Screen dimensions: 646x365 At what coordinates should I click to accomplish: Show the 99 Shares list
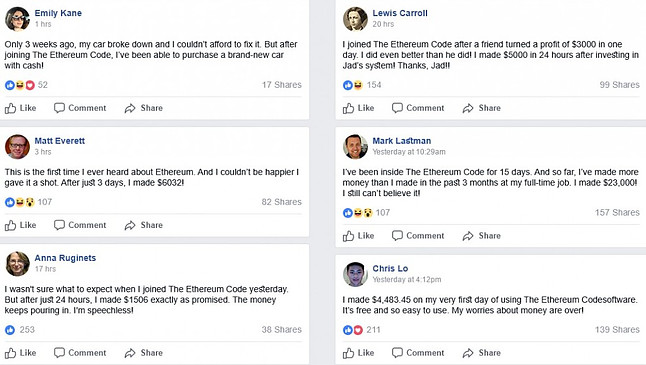pos(620,85)
